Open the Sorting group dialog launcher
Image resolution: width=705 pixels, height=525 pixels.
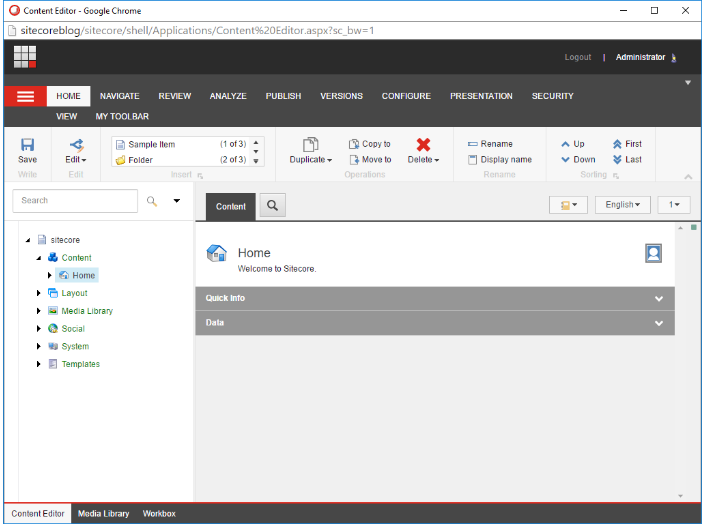[x=616, y=176]
